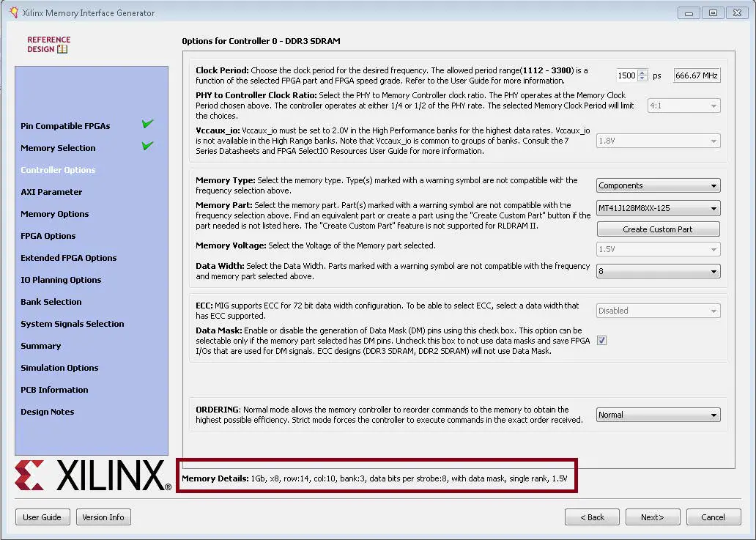Screen dimensions: 756x540
Task: Click the 666.67 MHz frequency field
Action: [696, 75]
